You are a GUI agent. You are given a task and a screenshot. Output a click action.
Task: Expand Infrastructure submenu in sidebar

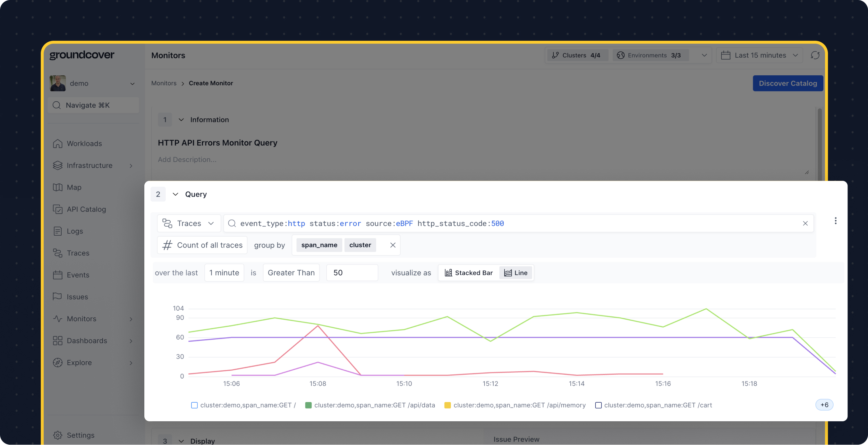click(131, 165)
